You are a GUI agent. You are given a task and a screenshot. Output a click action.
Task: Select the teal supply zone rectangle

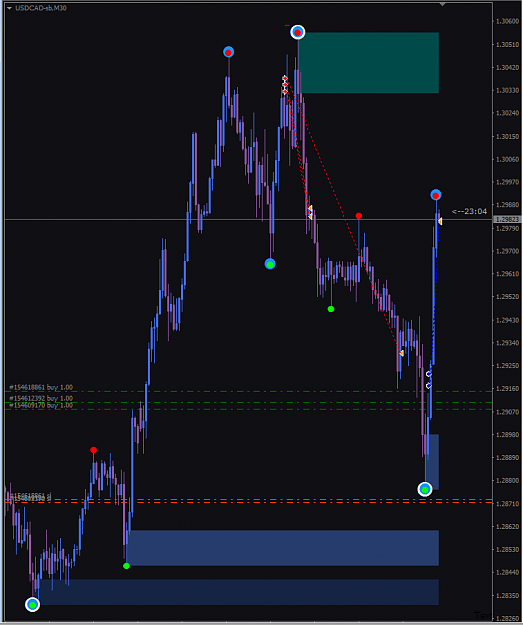click(x=369, y=63)
